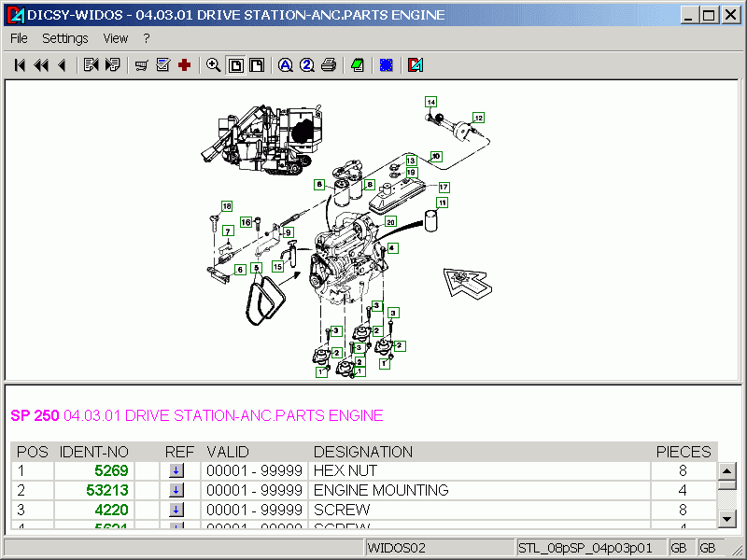Click the machine overview thumbnail drawing
747x560 pixels.
click(261, 139)
